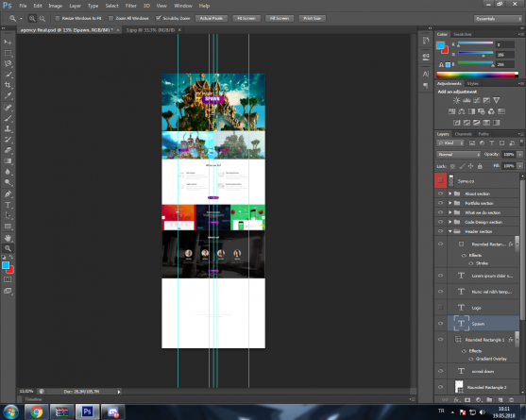
Task: Select the Pen tool
Action: click(x=8, y=194)
